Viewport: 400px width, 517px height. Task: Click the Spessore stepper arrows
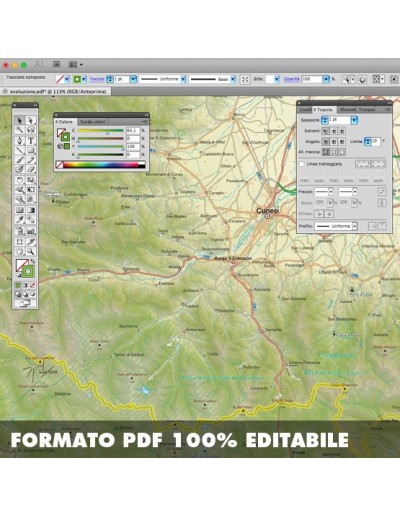325,120
